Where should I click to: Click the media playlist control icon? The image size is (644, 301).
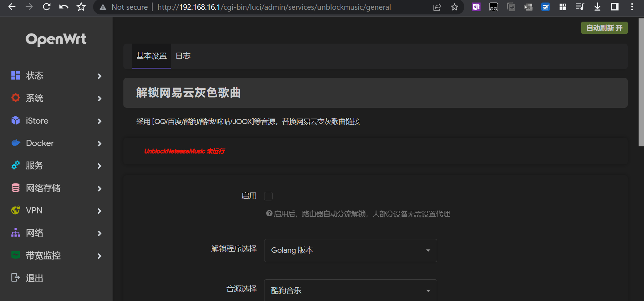click(x=580, y=7)
